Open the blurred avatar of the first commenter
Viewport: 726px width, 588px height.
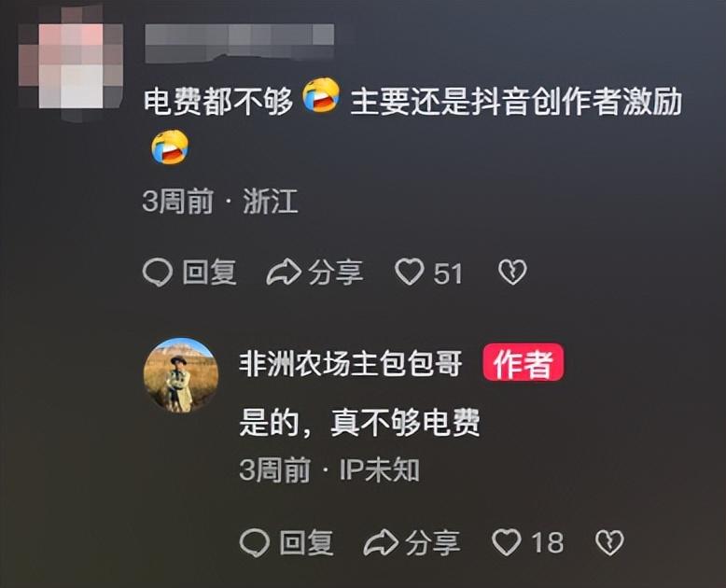[x=71, y=64]
